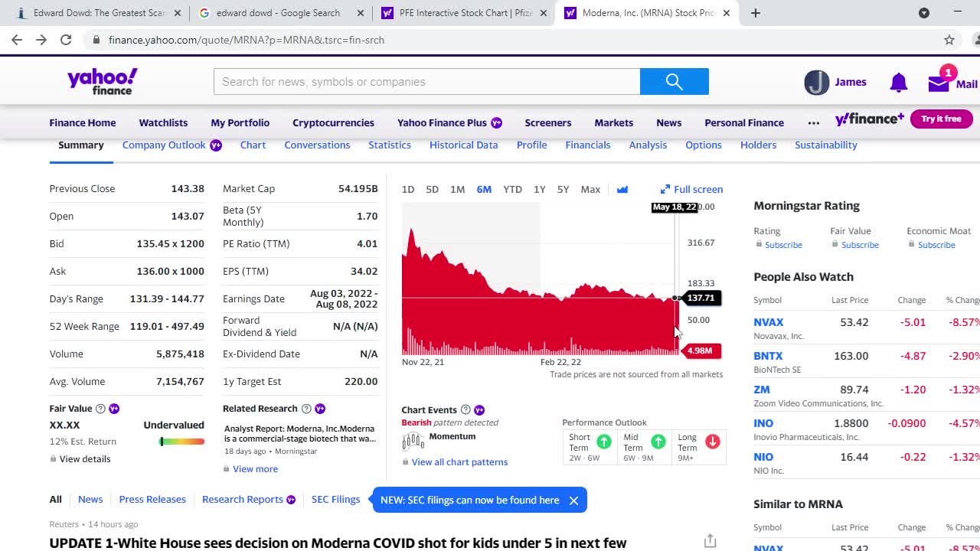Click the Yahoo Finance logo

(x=103, y=82)
